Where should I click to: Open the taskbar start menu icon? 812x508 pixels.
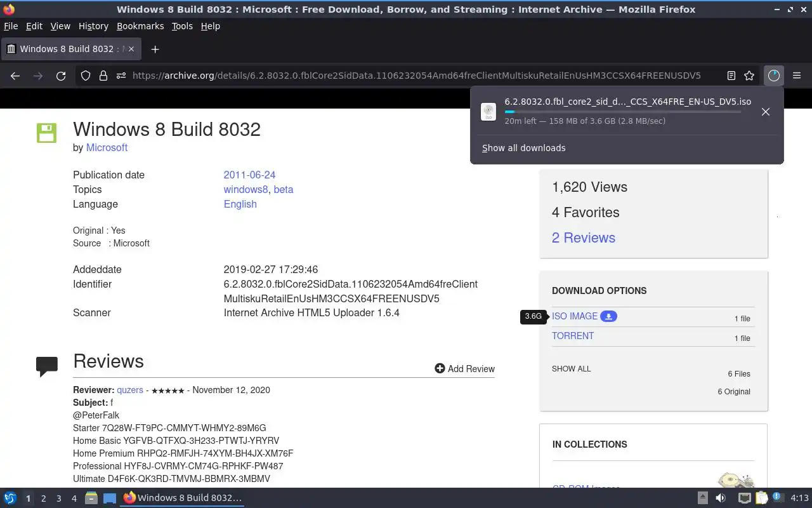point(10,498)
